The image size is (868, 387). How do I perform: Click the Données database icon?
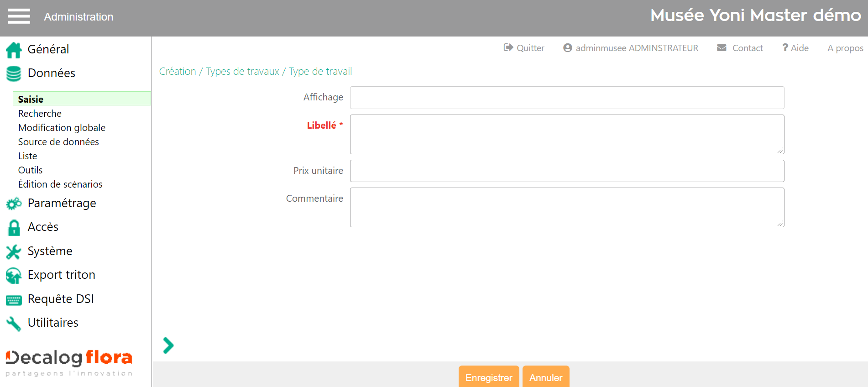(14, 73)
